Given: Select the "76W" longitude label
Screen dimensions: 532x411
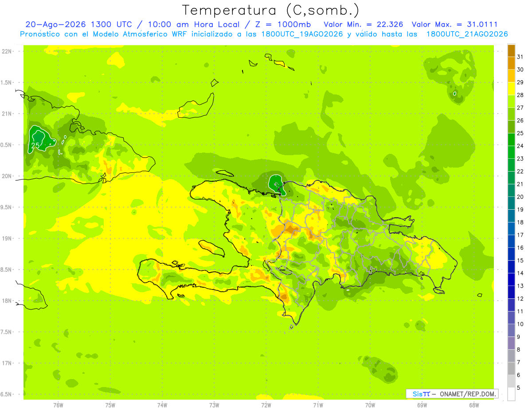Looking at the screenshot, I should (x=58, y=405).
